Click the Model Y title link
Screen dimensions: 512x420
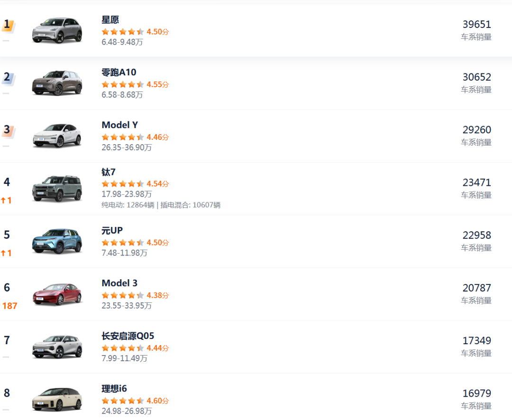(120, 125)
